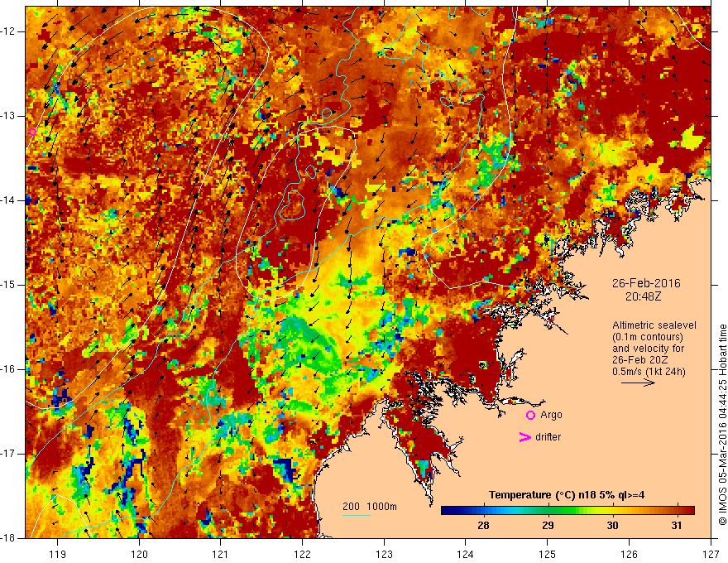Click the '200 1000m' depth contour label
This screenshot has width=728, height=563.
(370, 507)
